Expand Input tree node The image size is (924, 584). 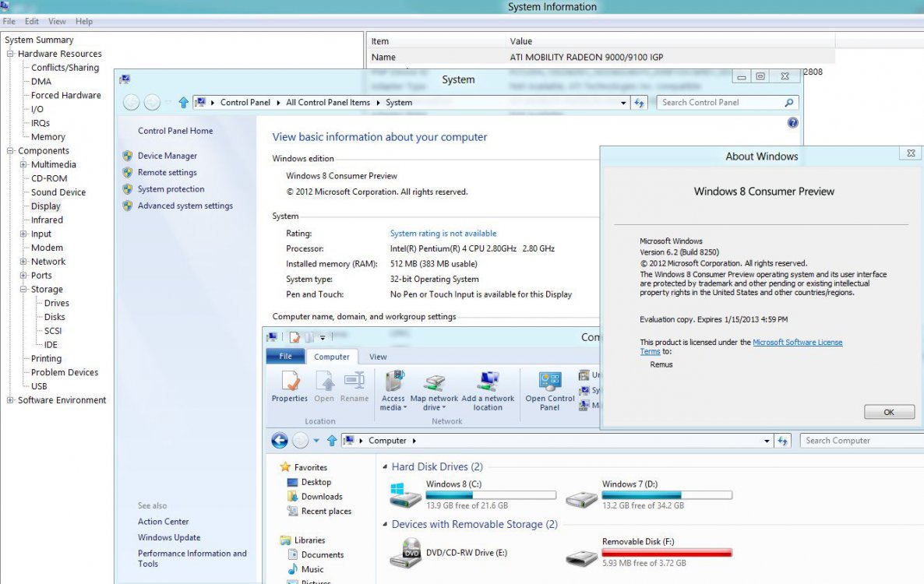[x=23, y=234]
